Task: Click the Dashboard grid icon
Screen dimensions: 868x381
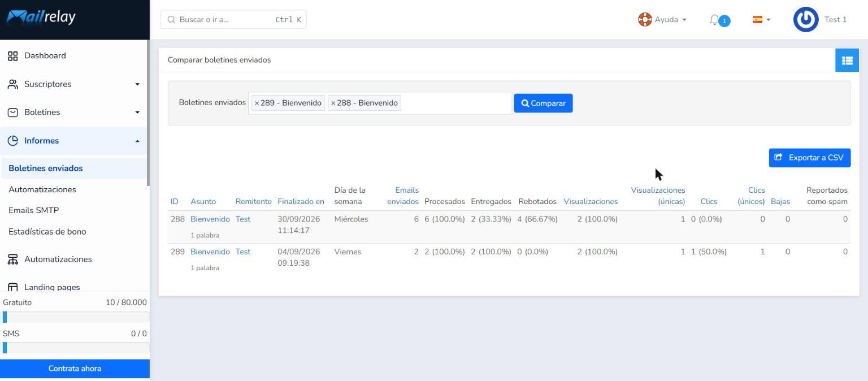Action: [12, 56]
